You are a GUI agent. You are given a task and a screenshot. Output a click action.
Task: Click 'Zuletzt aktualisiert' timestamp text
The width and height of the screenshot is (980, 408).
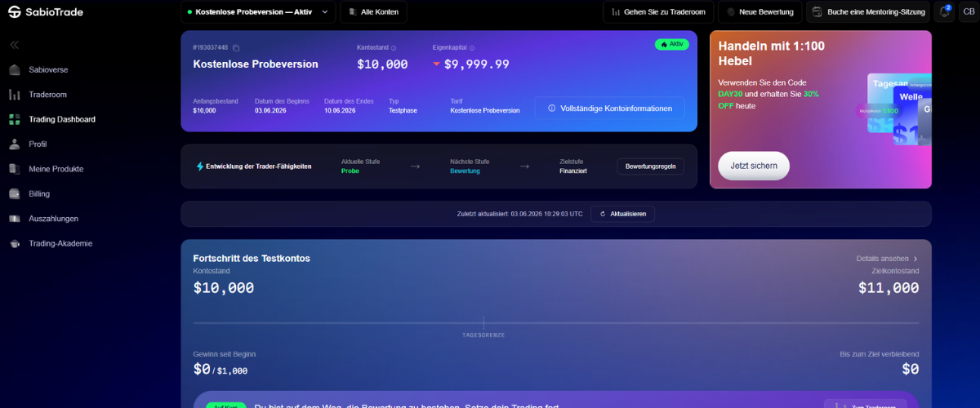point(520,214)
